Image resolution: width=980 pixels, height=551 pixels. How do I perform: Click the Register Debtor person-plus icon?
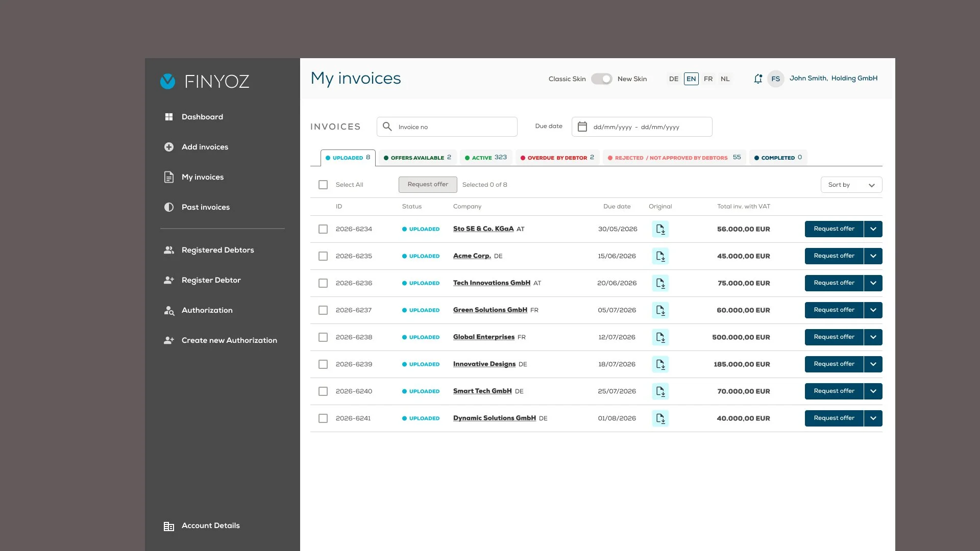169,280
